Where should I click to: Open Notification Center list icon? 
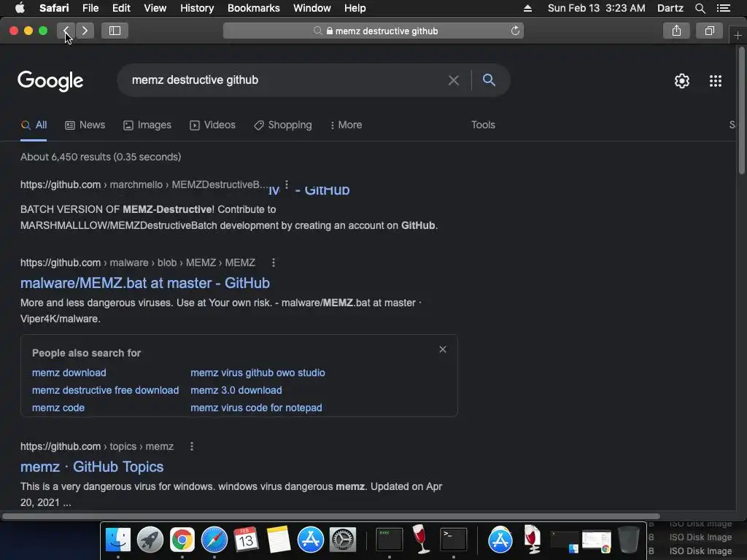tap(723, 8)
